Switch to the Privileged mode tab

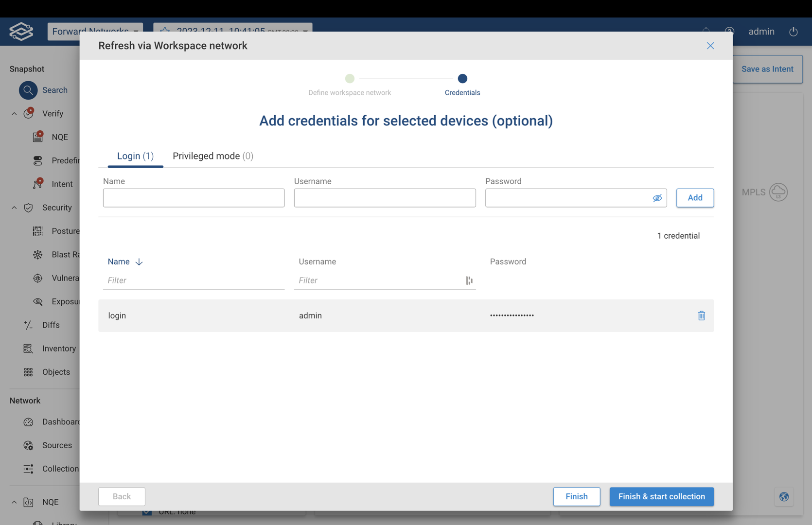tap(212, 156)
